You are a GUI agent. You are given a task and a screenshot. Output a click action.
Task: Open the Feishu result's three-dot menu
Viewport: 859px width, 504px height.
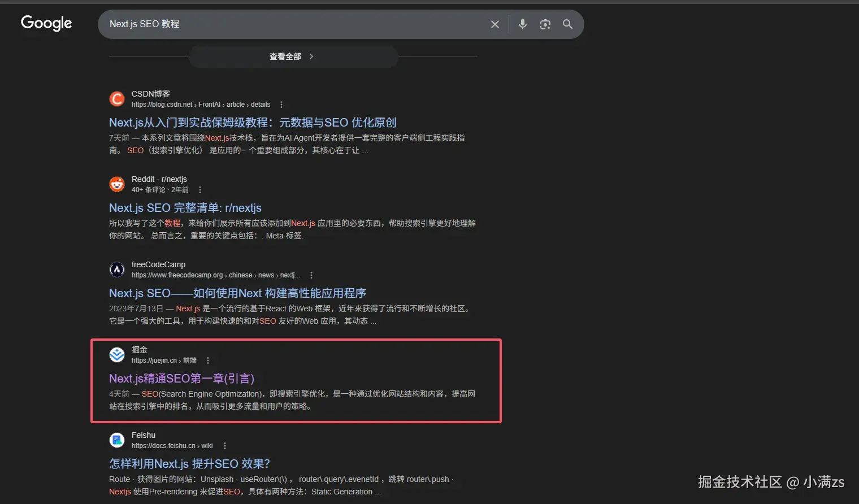tap(225, 446)
